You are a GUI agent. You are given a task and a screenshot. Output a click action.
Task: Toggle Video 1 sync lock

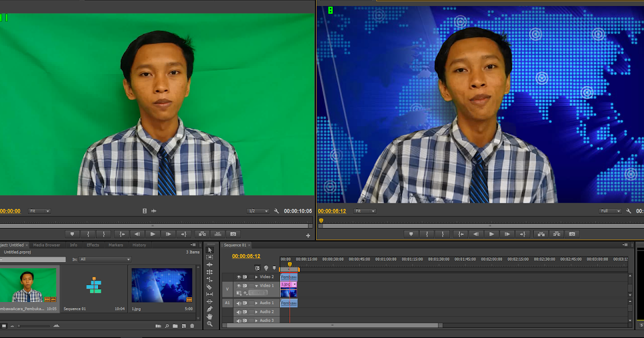(x=245, y=286)
